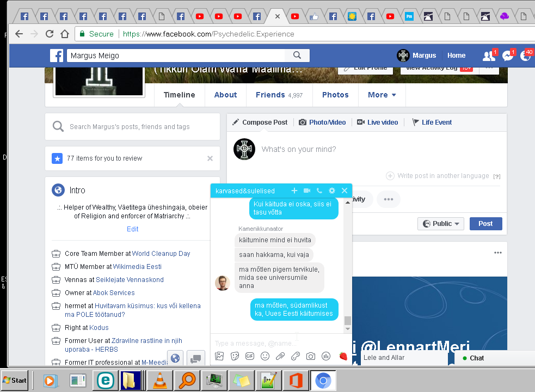
Task: Dismiss the 77 items to review notice
Action: (x=210, y=158)
